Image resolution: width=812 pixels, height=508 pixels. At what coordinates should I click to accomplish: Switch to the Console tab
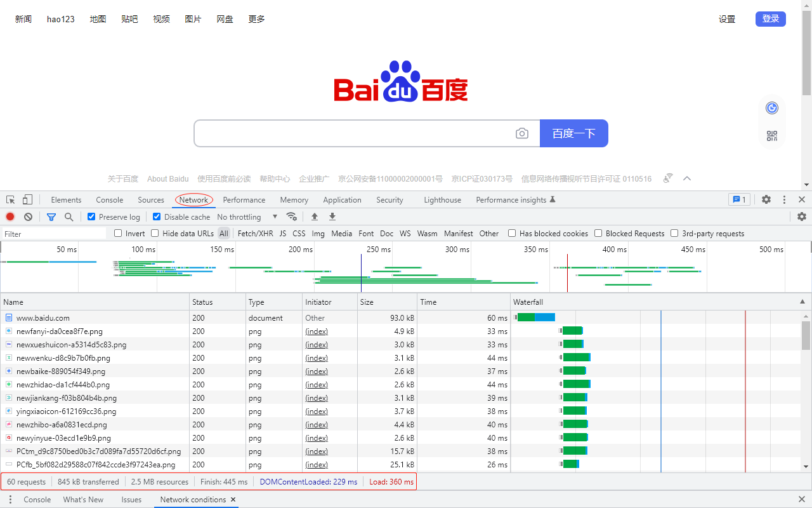110,199
